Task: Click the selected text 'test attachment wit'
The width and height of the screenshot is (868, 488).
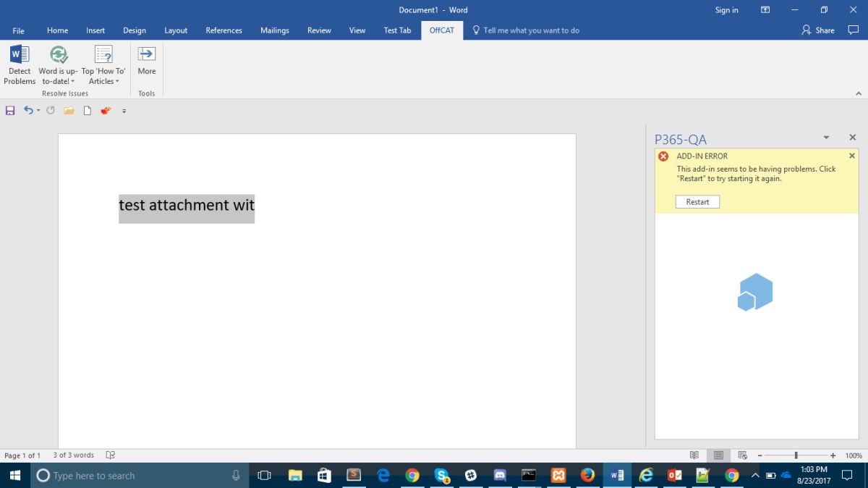Action: 187,206
